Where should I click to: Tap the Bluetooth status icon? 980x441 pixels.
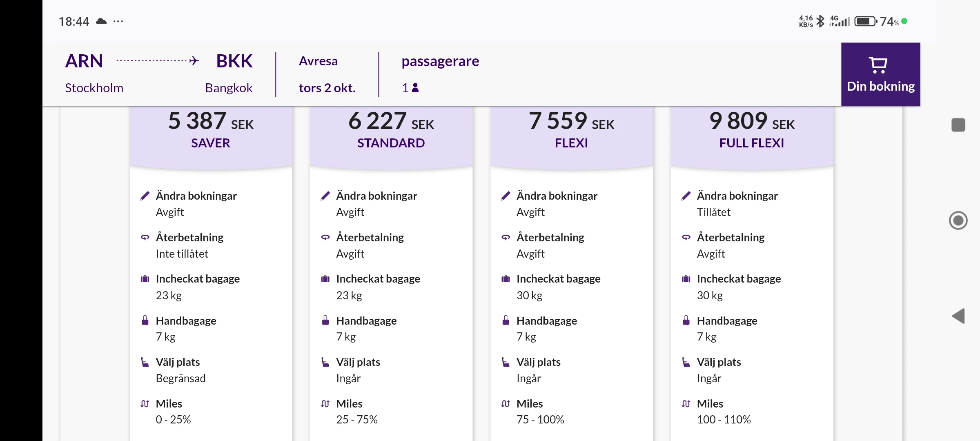(x=820, y=20)
